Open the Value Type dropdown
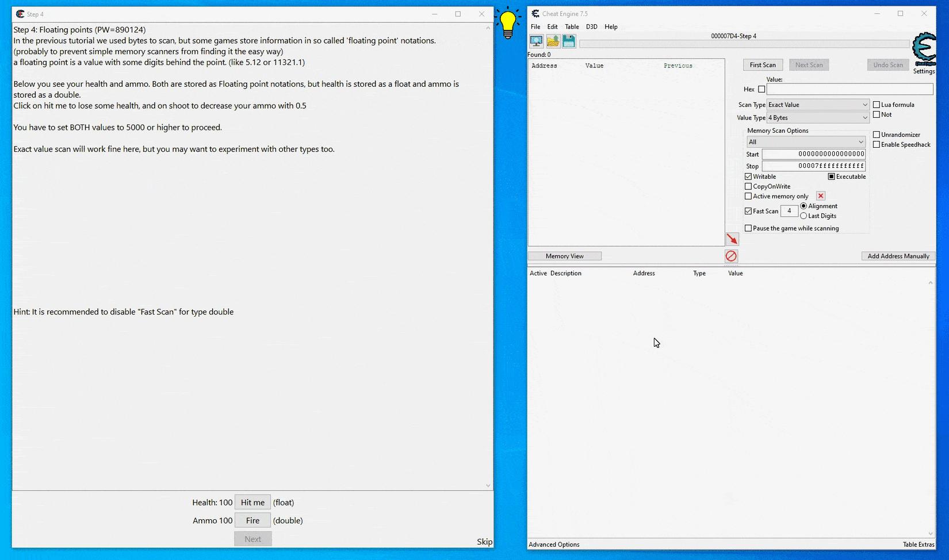This screenshot has height=560, width=949. [x=818, y=117]
